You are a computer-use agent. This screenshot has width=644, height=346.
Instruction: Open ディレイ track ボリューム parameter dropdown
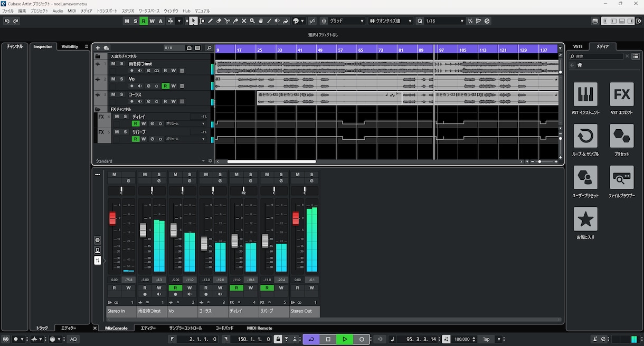pyautogui.click(x=185, y=123)
